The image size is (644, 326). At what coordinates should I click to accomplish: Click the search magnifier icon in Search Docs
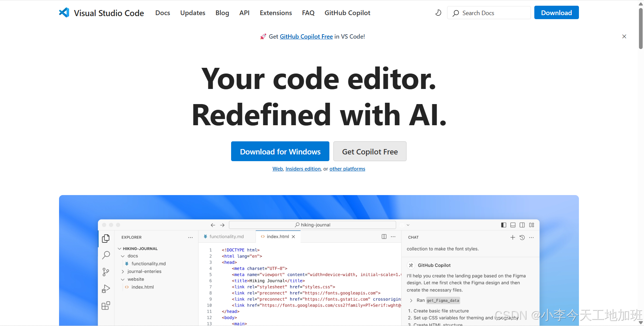(x=456, y=13)
